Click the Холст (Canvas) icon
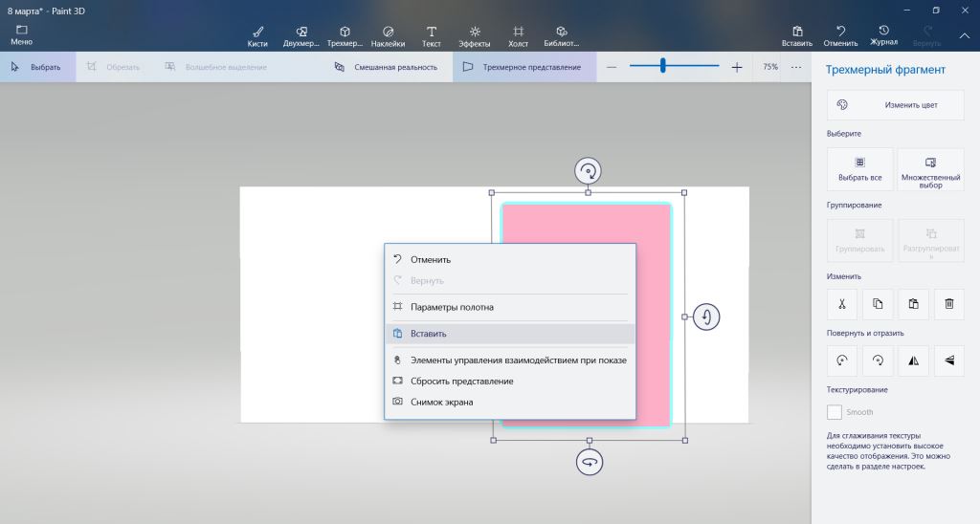The height and width of the screenshot is (524, 980). 518,36
